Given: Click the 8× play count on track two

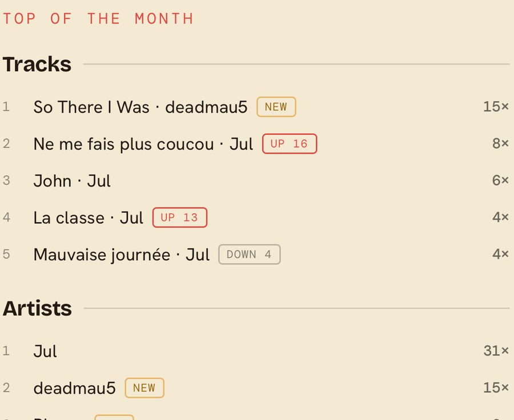Looking at the screenshot, I should (x=500, y=143).
